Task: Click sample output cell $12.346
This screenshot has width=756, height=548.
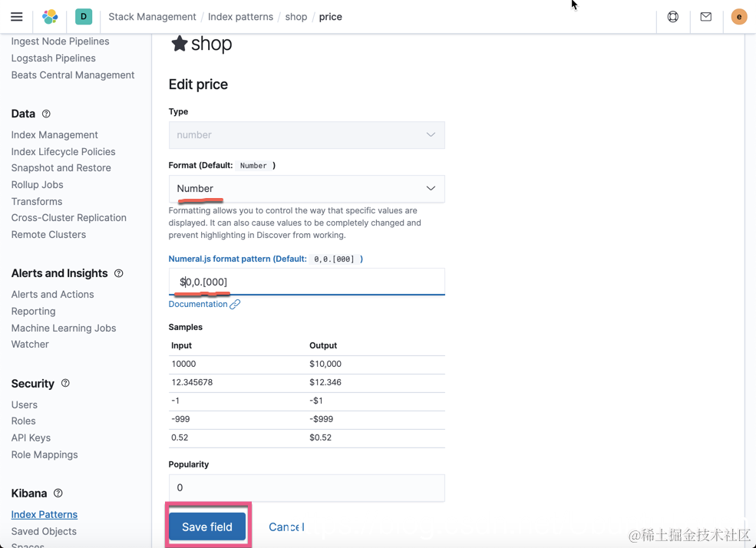Action: tap(325, 382)
